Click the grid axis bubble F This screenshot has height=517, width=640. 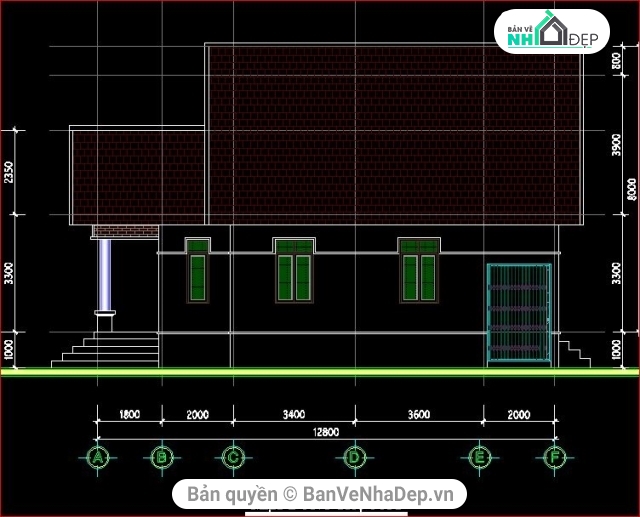pyautogui.click(x=554, y=458)
